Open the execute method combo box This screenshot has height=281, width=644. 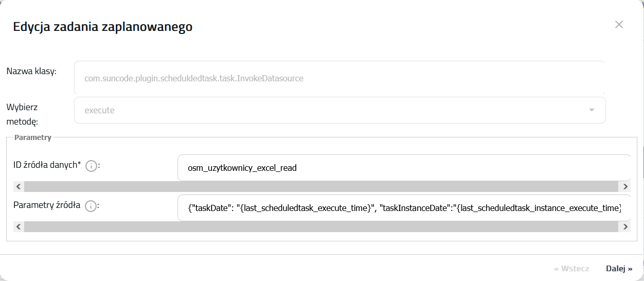tap(339, 110)
